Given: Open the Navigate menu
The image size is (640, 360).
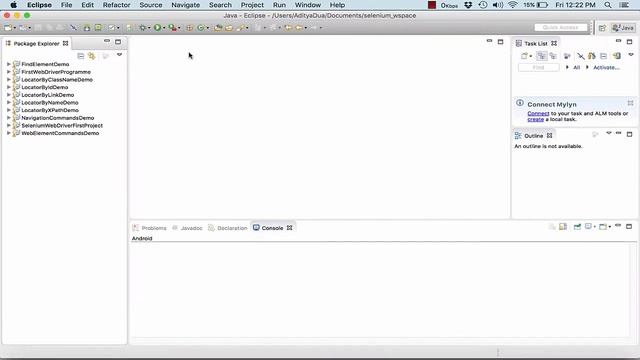Looking at the screenshot, I should (x=185, y=5).
